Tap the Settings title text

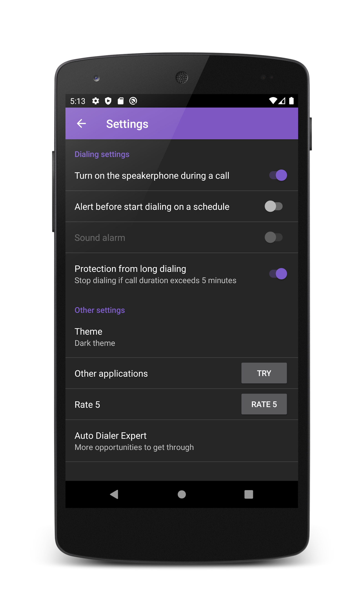tap(127, 124)
